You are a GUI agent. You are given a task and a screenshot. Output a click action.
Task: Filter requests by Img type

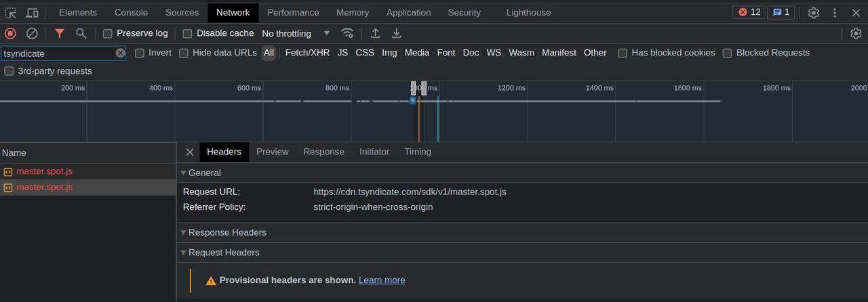[389, 53]
